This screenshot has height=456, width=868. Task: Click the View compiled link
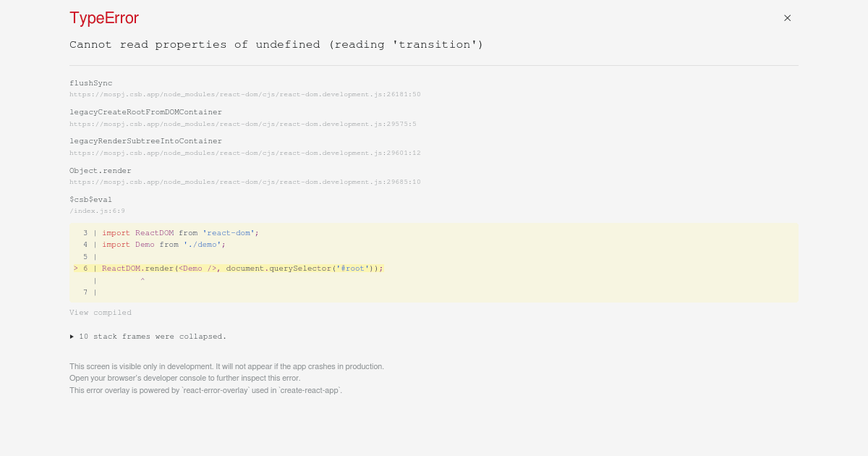point(101,313)
